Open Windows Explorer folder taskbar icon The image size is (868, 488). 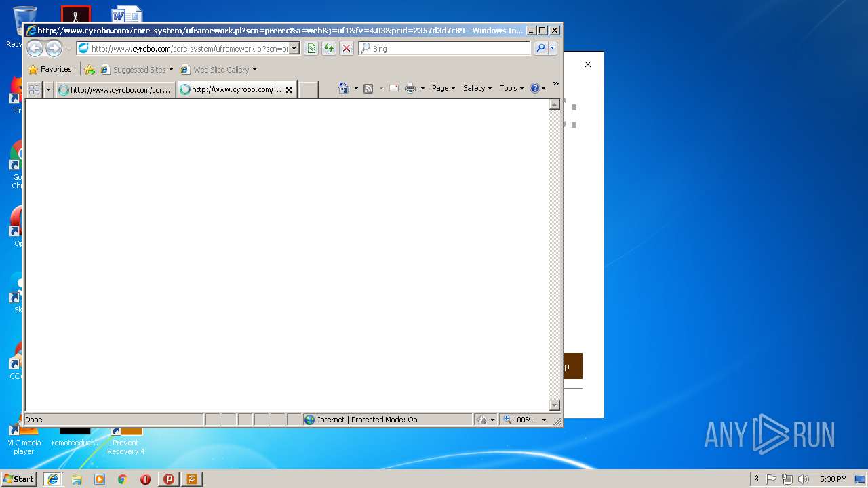point(77,479)
